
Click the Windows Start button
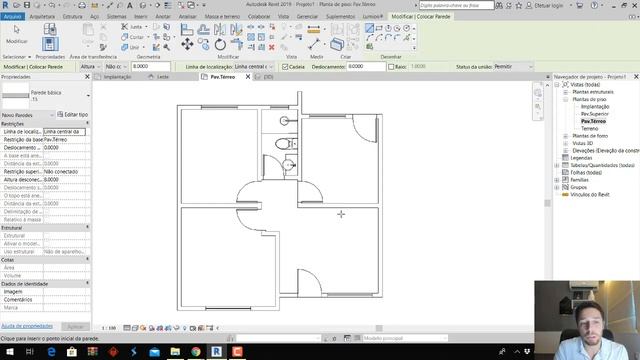(x=10, y=351)
